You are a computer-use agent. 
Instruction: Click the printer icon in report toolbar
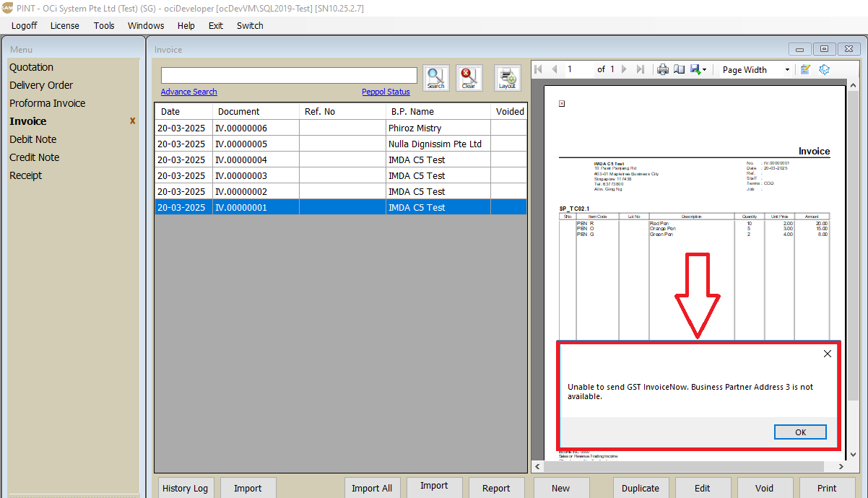[663, 69]
